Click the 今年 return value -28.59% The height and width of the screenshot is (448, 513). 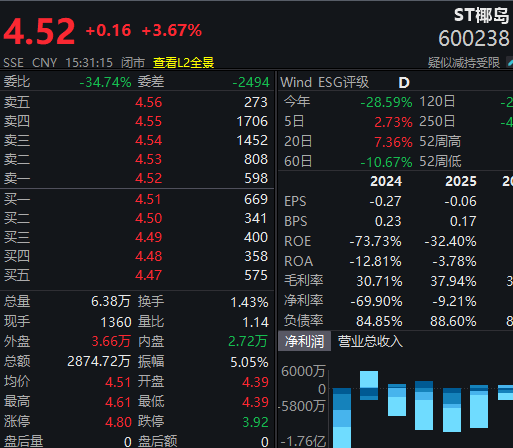coord(386,102)
